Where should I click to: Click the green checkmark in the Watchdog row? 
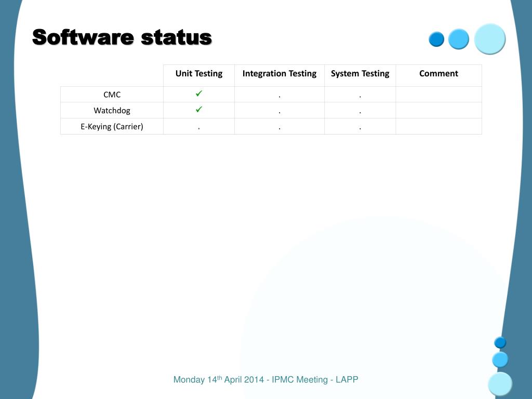[x=199, y=109]
